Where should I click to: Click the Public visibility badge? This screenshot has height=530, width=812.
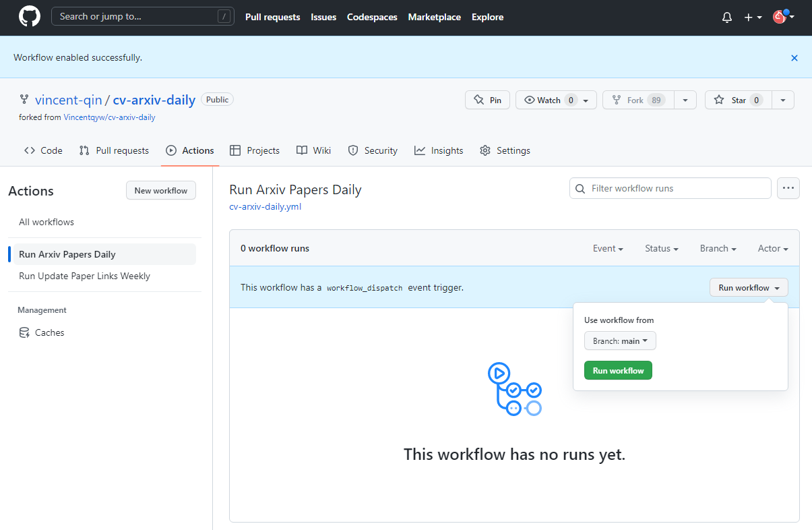click(217, 100)
